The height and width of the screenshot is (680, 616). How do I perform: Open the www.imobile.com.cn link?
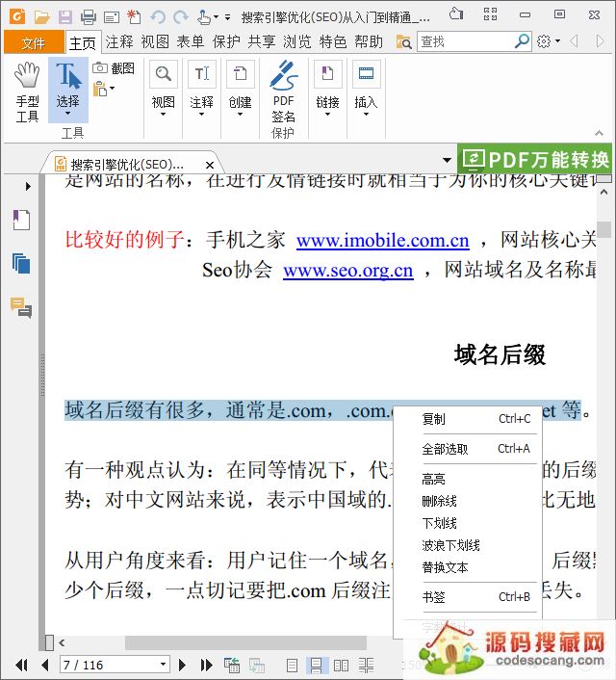[382, 241]
